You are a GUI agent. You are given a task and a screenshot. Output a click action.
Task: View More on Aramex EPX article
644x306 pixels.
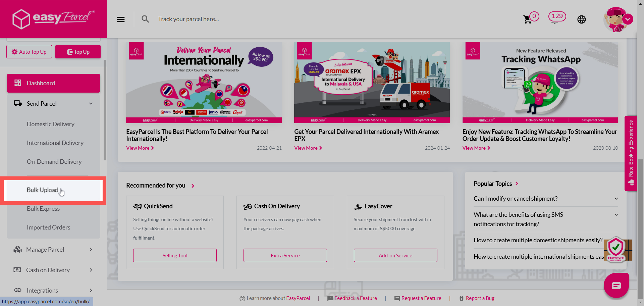coord(308,148)
